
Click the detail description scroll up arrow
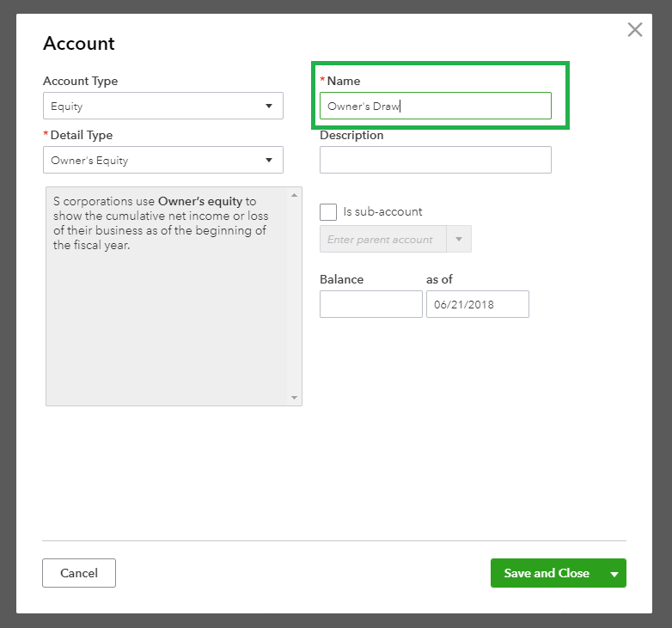(x=295, y=194)
